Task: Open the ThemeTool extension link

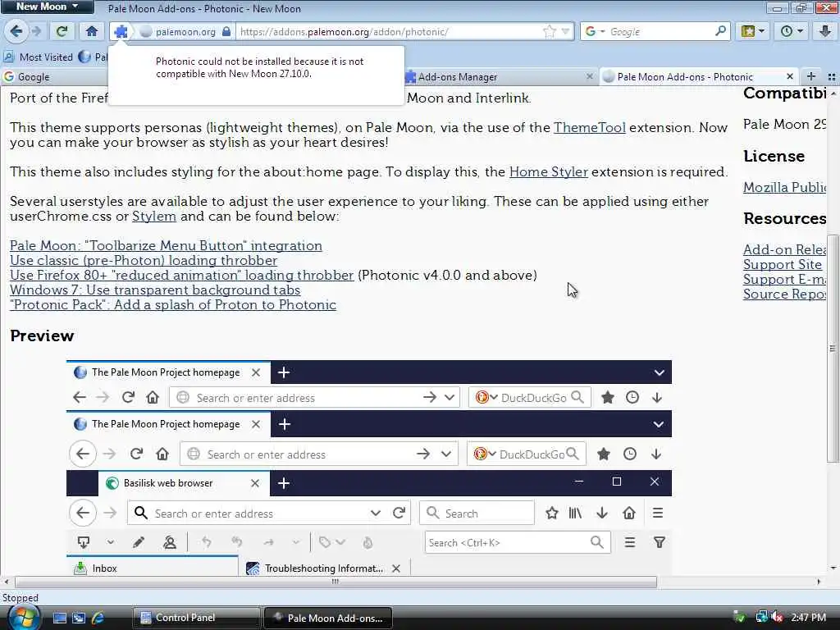Action: tap(589, 127)
